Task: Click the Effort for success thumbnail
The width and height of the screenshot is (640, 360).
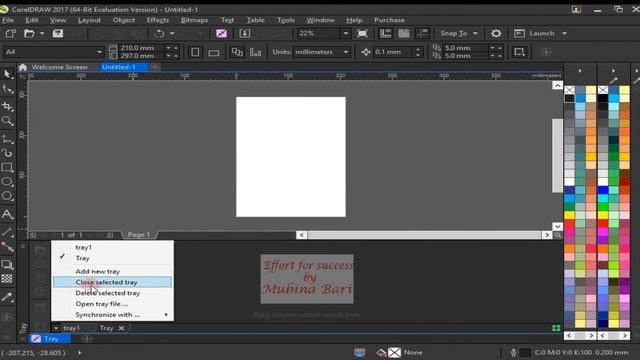Action: click(x=307, y=279)
